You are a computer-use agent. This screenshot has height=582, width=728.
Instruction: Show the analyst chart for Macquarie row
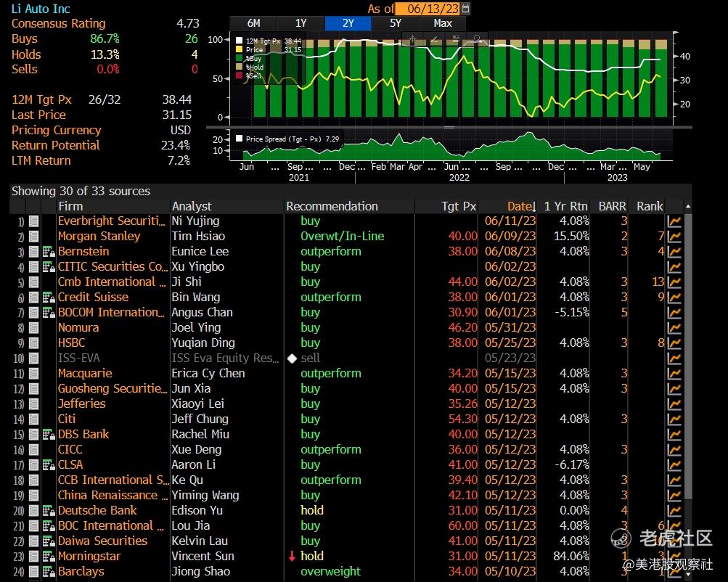[674, 373]
